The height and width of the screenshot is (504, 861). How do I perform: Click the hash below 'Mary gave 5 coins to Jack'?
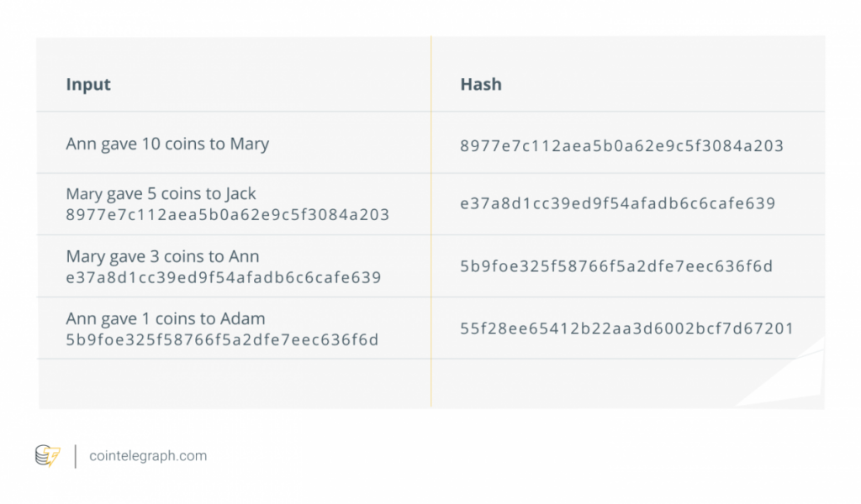coord(227,214)
